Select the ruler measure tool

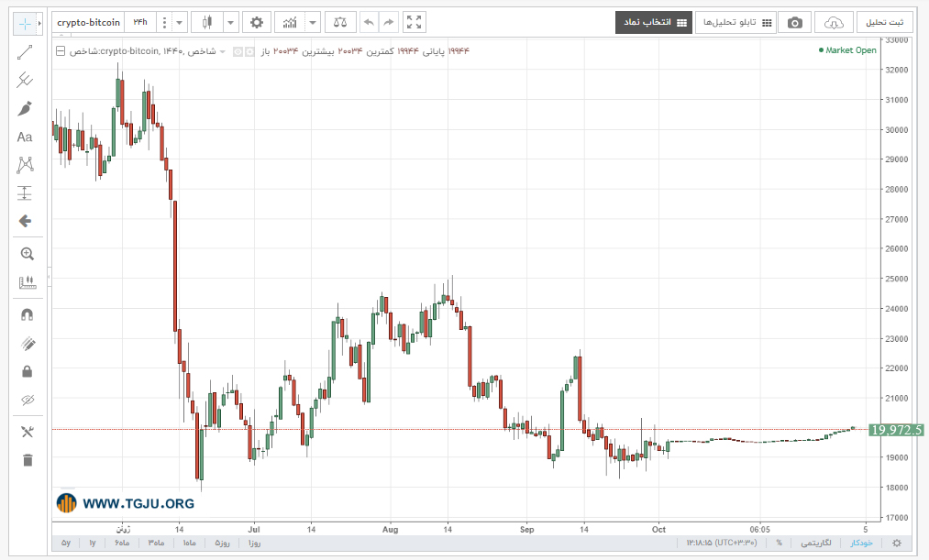point(28,282)
